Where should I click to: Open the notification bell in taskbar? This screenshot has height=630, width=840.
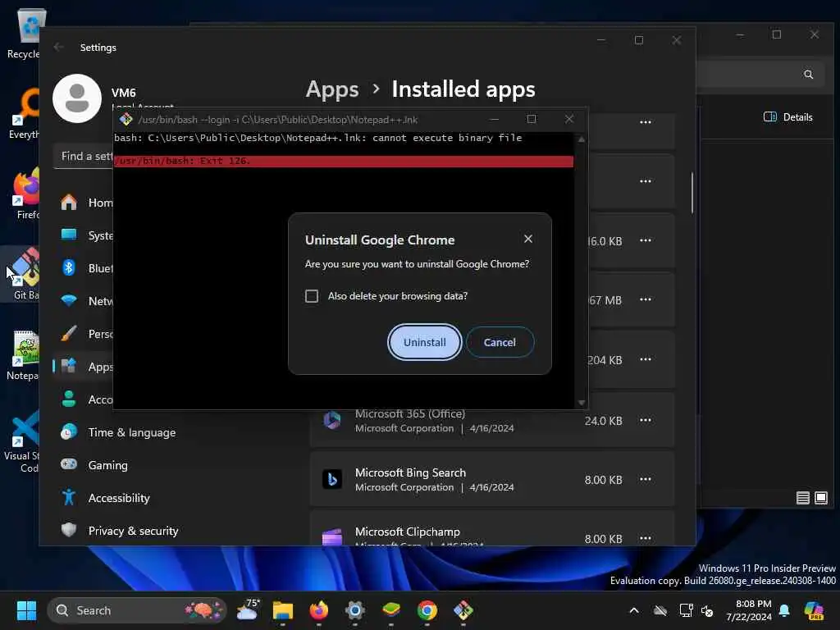(x=784, y=610)
